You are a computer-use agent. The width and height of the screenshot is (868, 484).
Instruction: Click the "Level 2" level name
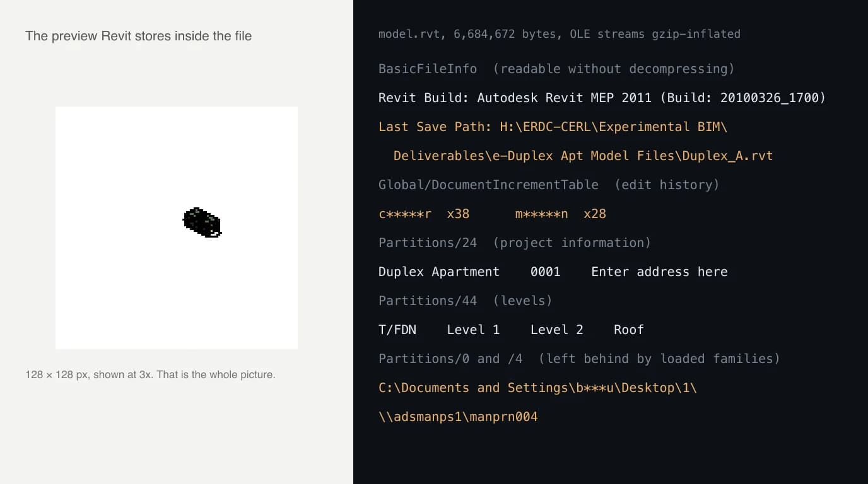coord(557,330)
